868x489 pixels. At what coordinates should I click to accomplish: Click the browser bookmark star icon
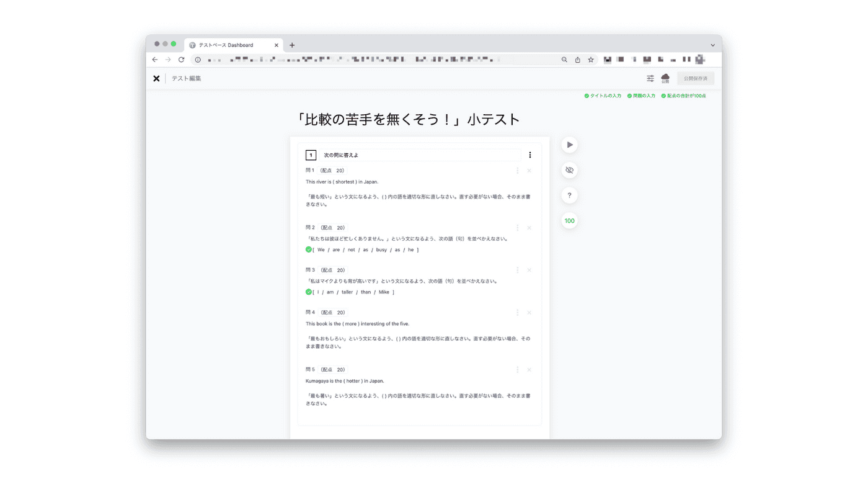(591, 60)
